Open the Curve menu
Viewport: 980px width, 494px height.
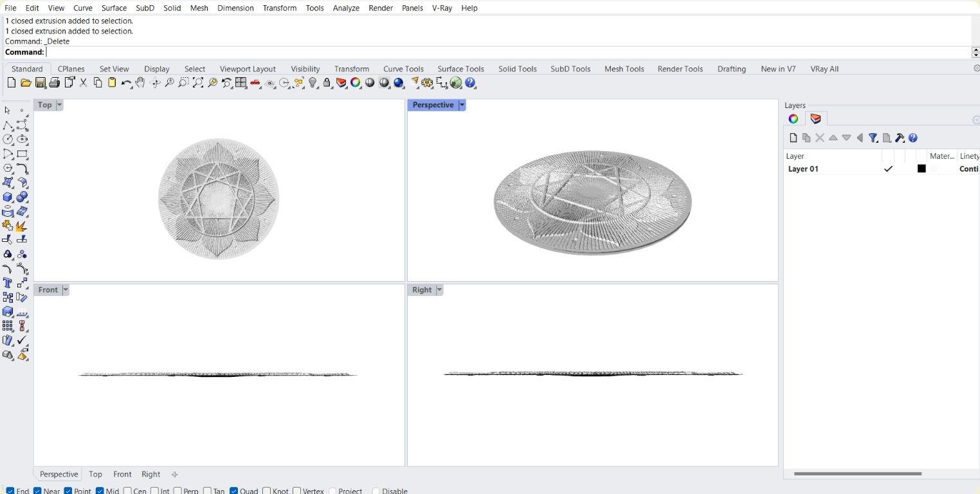83,8
